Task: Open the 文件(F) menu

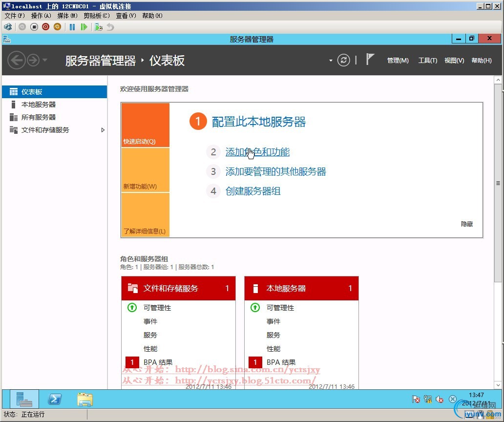Action: tap(15, 16)
